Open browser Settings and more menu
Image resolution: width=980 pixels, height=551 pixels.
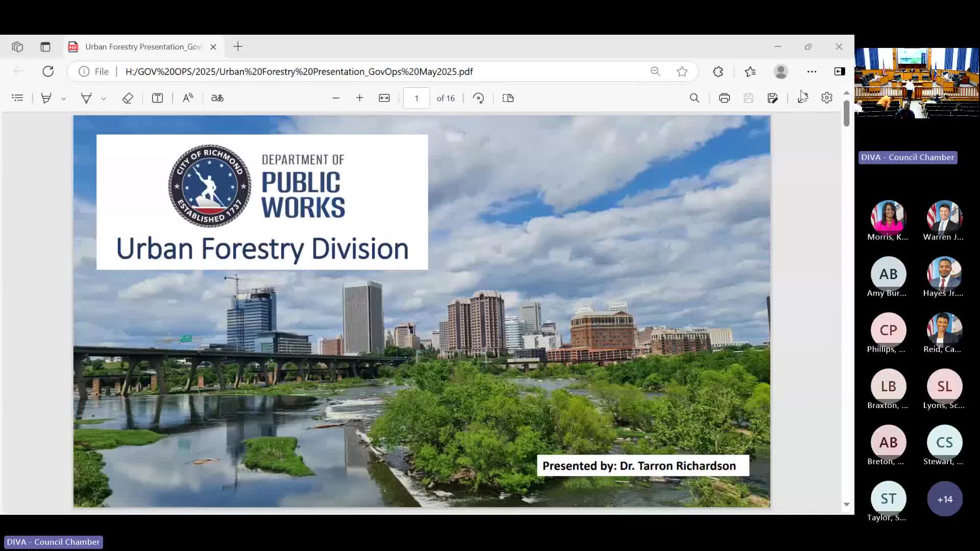pyautogui.click(x=812, y=71)
